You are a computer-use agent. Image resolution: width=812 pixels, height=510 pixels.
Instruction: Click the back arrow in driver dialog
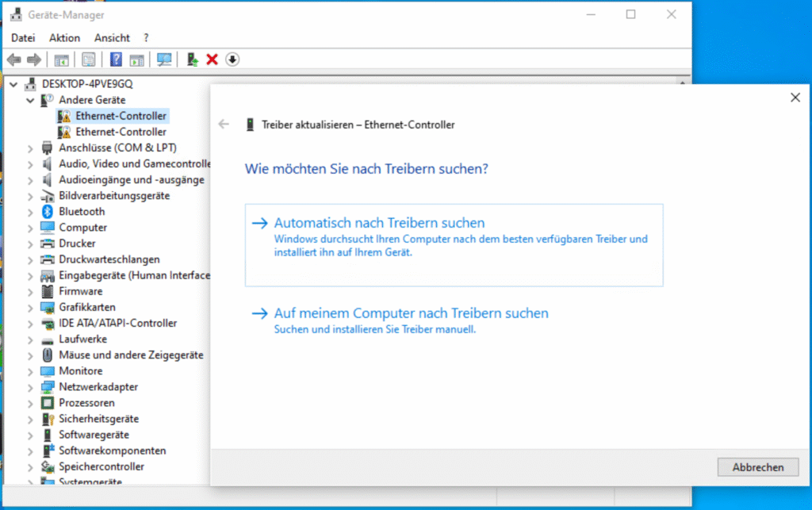[x=224, y=125]
